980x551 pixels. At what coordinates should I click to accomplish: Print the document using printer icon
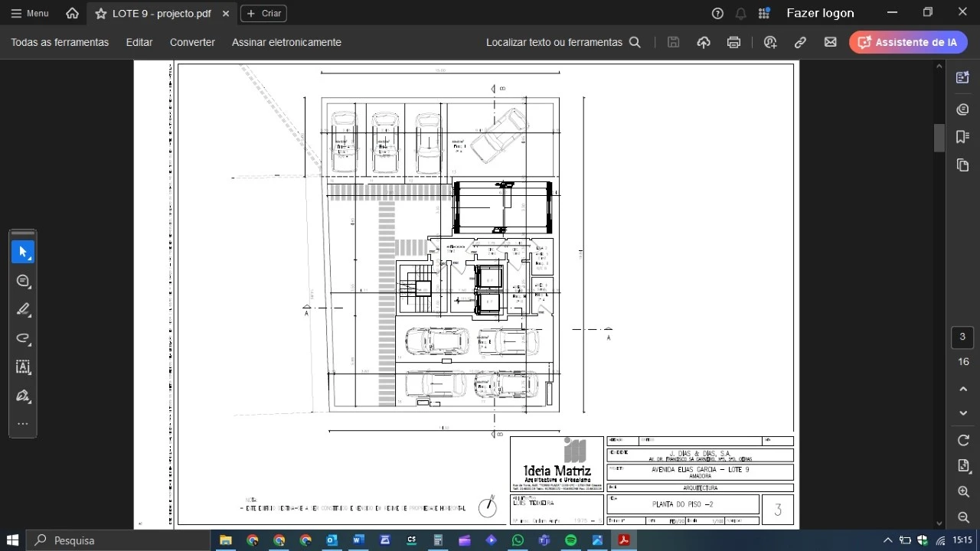point(733,43)
